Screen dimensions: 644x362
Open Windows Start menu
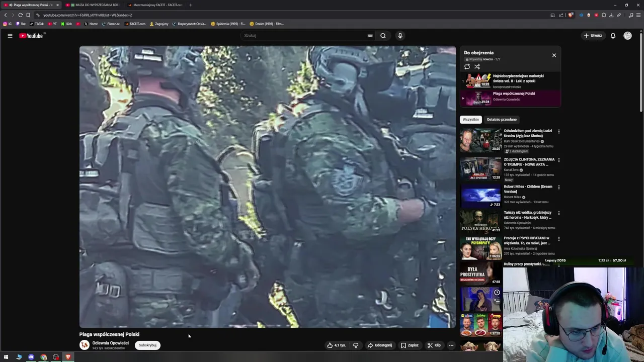6,357
